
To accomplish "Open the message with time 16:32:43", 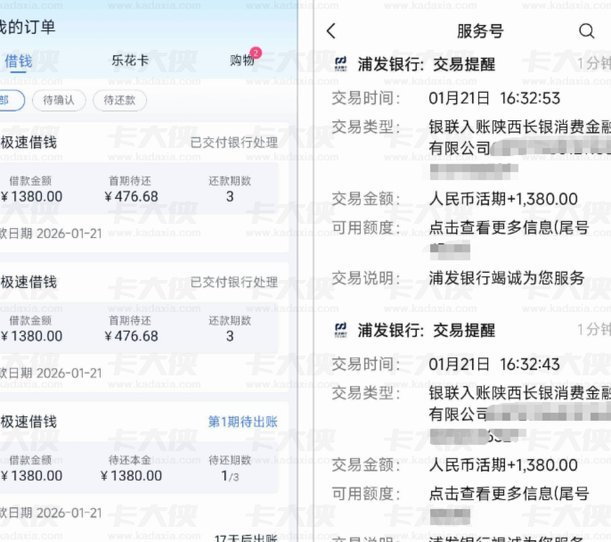I will point(494,364).
